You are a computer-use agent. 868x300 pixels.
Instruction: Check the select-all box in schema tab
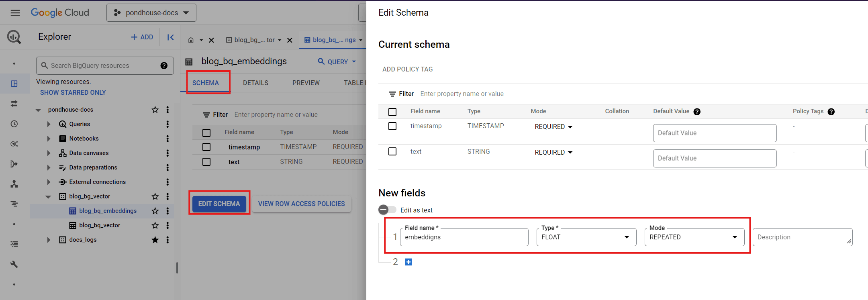click(x=206, y=133)
